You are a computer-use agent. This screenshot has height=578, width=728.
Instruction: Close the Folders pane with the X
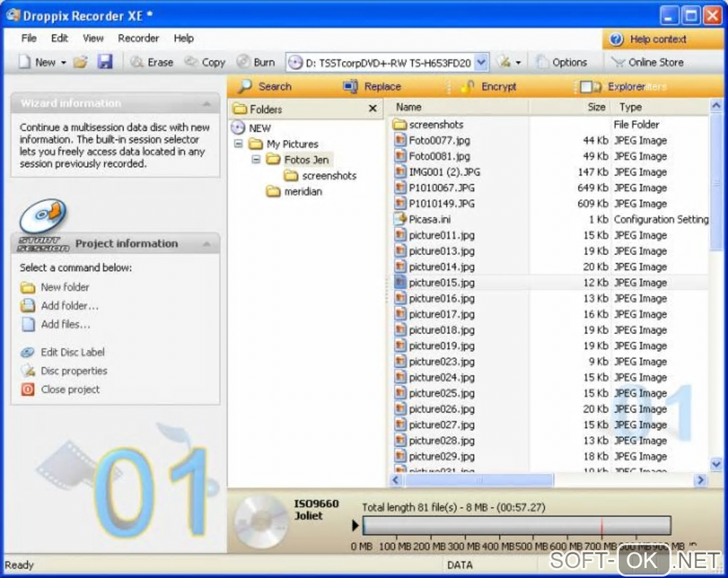(x=373, y=108)
